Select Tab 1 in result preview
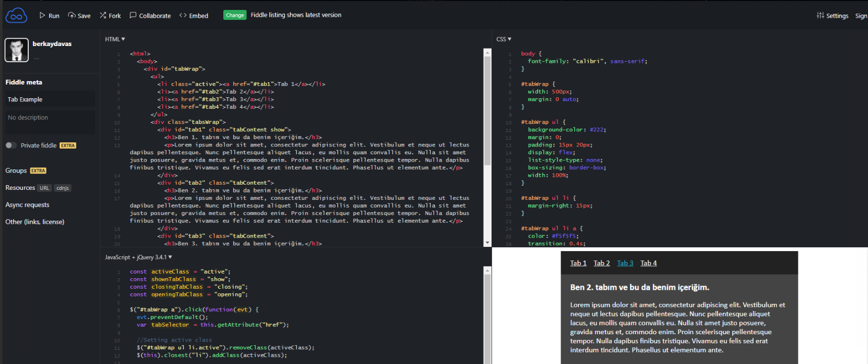 [x=578, y=263]
